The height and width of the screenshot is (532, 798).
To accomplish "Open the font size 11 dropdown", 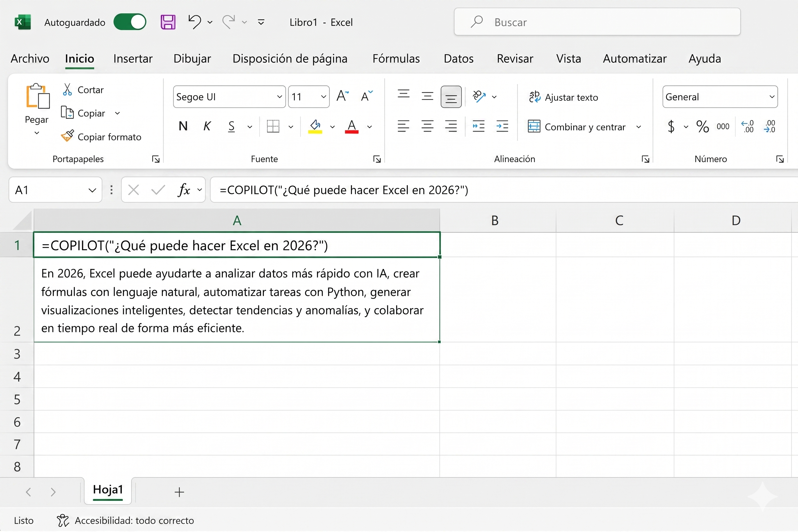I will click(x=324, y=97).
